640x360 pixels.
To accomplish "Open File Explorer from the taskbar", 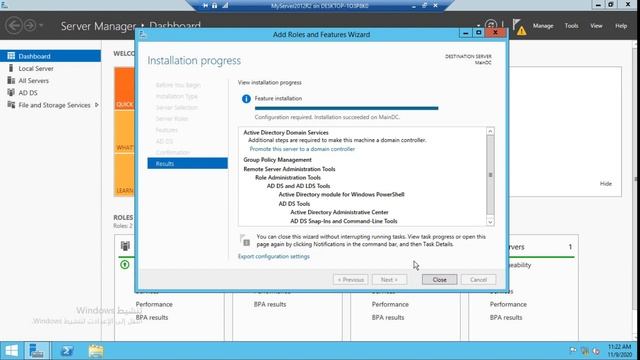I will (96, 351).
